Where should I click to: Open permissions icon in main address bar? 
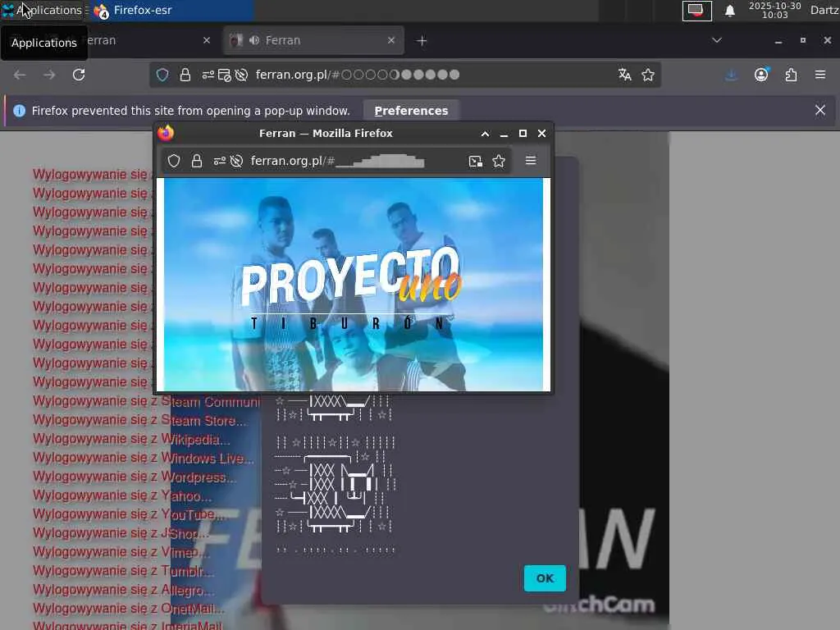coord(208,75)
